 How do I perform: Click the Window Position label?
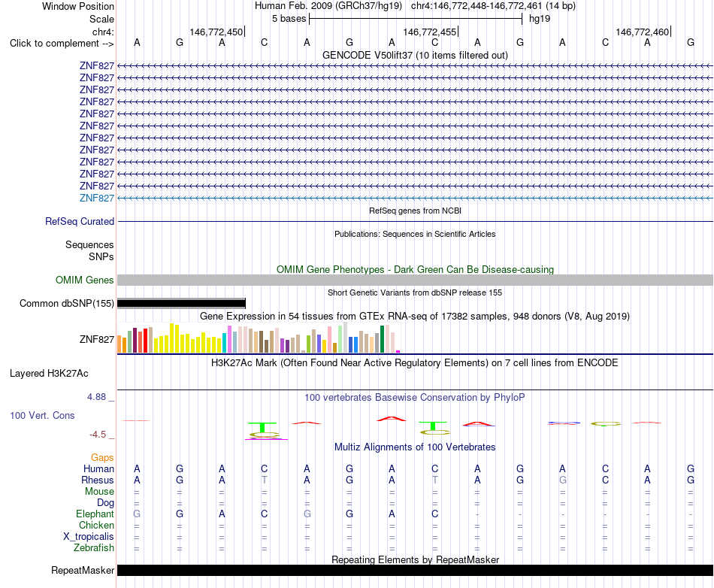[78, 6]
